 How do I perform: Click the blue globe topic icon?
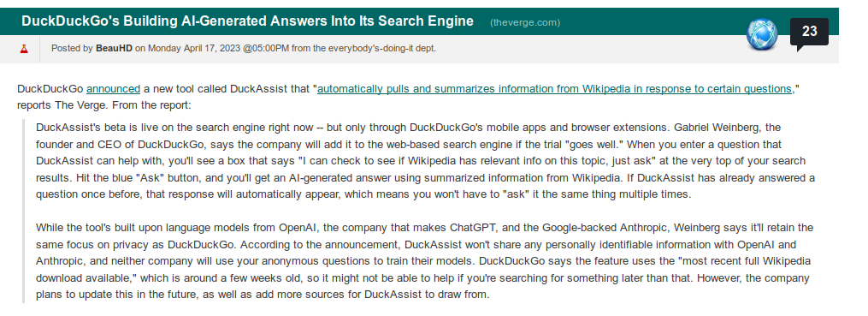[762, 34]
